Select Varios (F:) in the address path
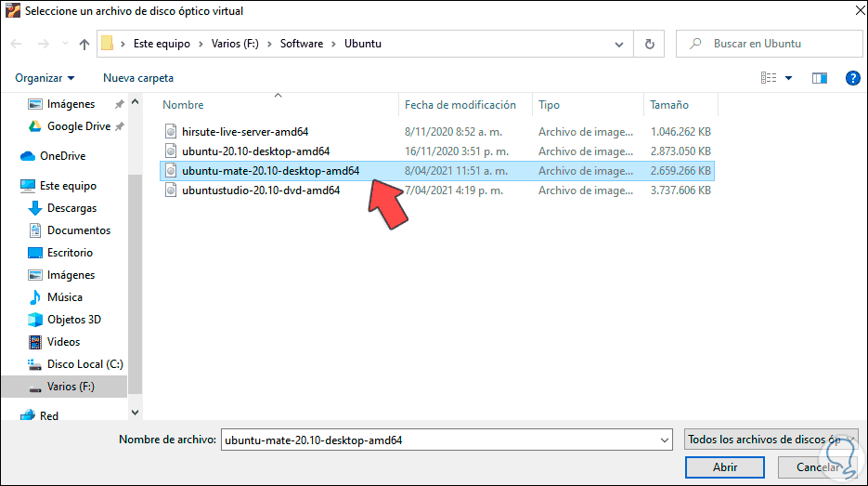 tap(235, 44)
